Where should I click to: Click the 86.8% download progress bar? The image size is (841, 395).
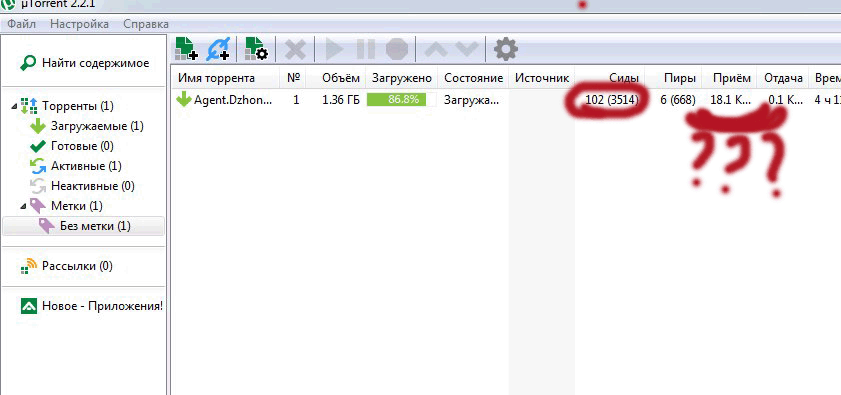[401, 100]
